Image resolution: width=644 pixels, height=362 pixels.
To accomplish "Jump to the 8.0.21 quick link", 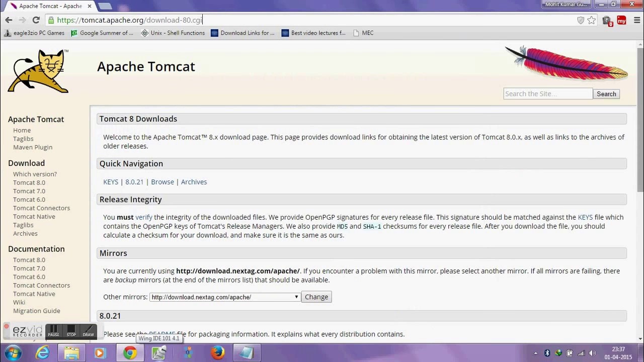I will [x=134, y=182].
